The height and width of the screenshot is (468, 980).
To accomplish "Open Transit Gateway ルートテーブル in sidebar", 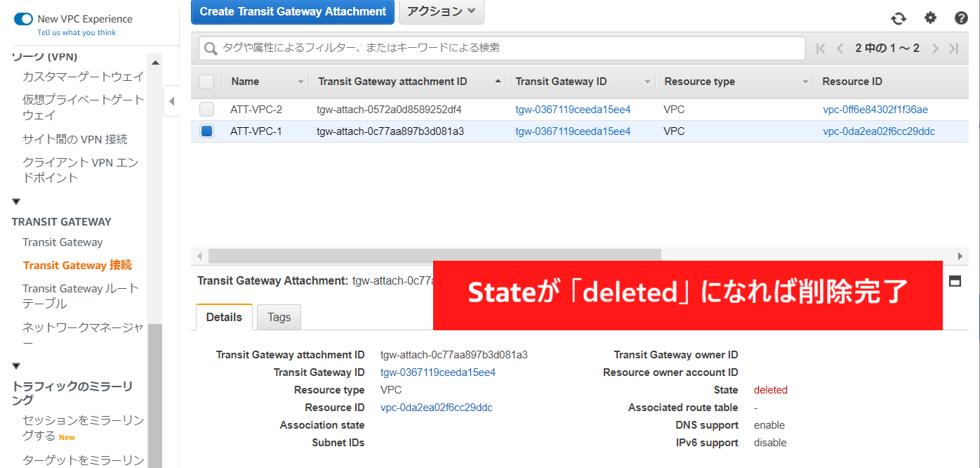I will [80, 296].
